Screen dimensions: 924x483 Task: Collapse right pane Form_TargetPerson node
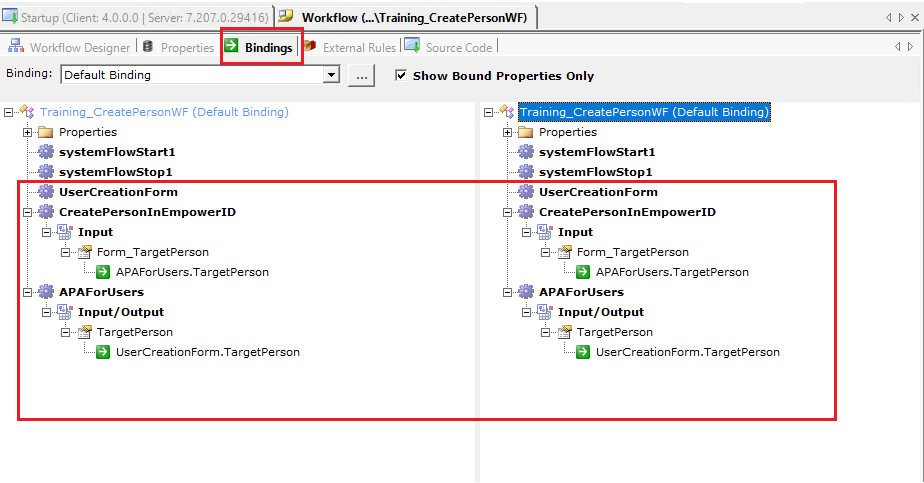(545, 252)
